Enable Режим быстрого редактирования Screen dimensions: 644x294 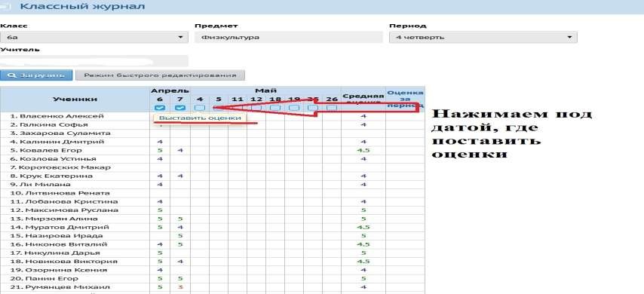click(x=160, y=75)
